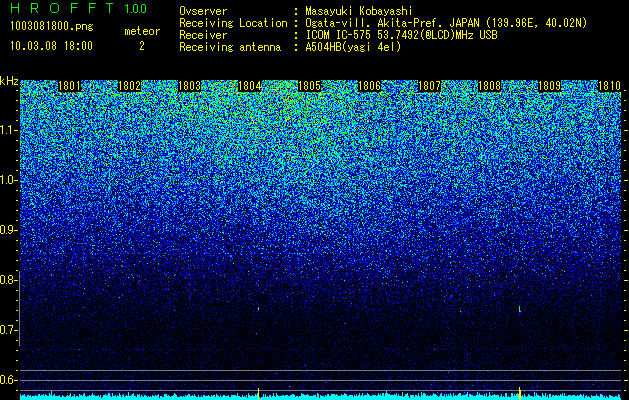The width and height of the screenshot is (629, 400).
Task: Click the 1806 time marker
Action: (x=369, y=86)
